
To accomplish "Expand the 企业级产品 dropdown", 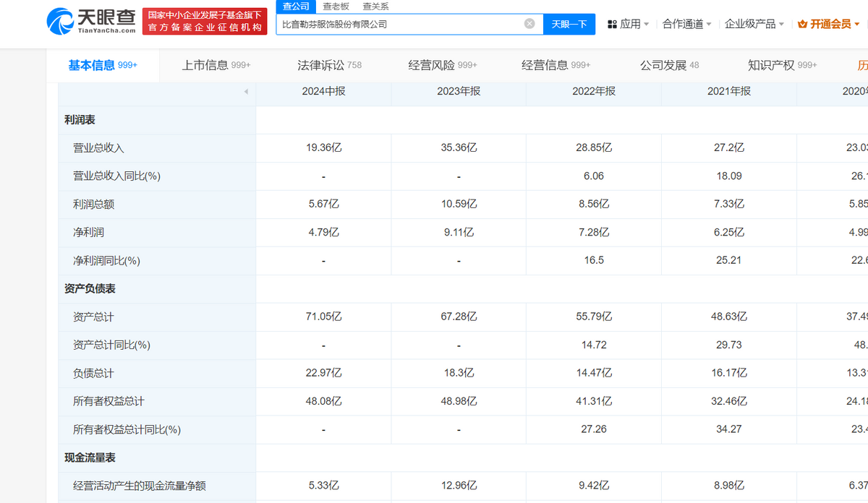I will 754,24.
